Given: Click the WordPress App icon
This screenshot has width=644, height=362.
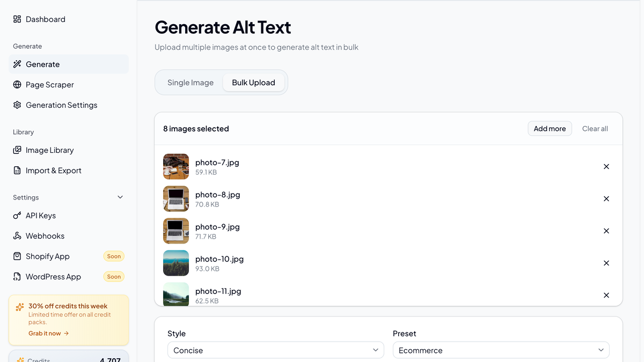Looking at the screenshot, I should click(17, 277).
